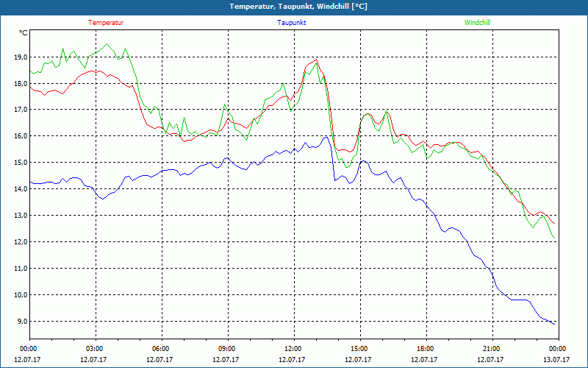The width and height of the screenshot is (588, 368).
Task: Click the 10,0 y-axis value
Action: (x=21, y=295)
